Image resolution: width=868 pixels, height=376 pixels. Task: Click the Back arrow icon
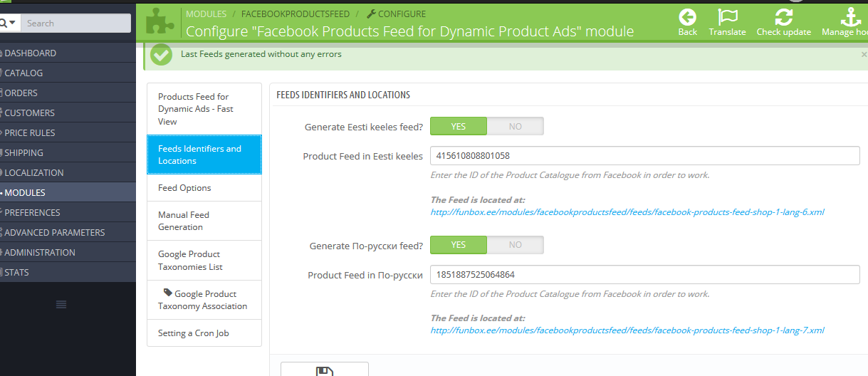[x=687, y=18]
